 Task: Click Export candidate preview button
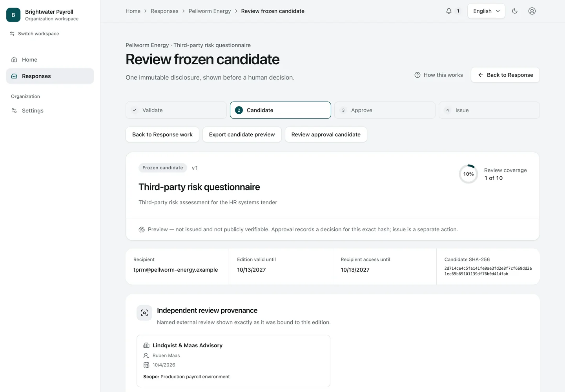coord(242,134)
